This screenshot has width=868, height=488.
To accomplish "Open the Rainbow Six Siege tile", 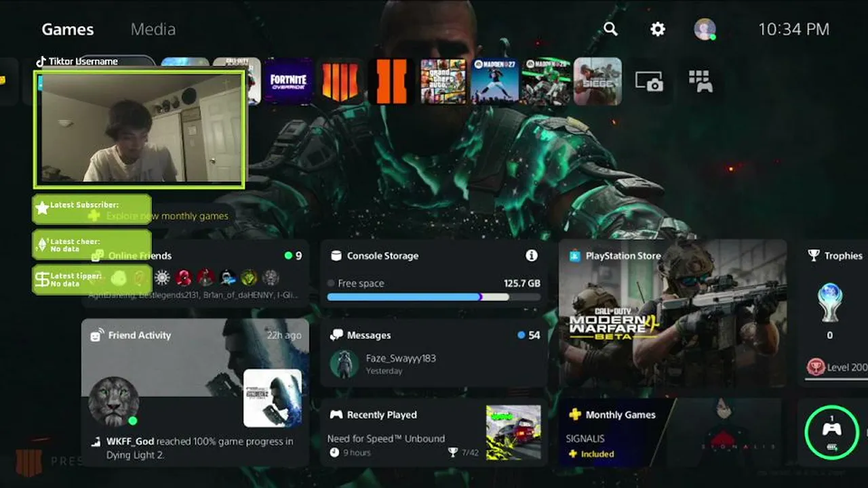I will (x=597, y=81).
